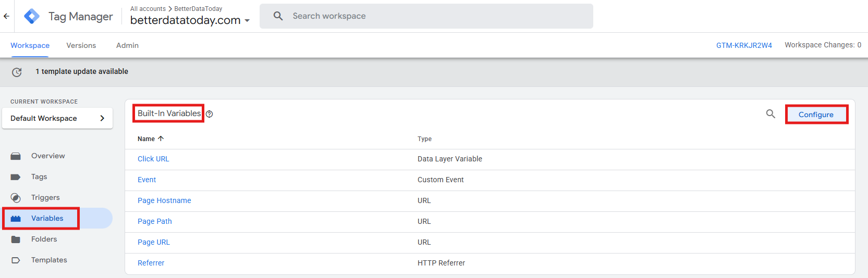Click the Triggers sidebar icon
The width and height of the screenshot is (868, 278).
16,198
